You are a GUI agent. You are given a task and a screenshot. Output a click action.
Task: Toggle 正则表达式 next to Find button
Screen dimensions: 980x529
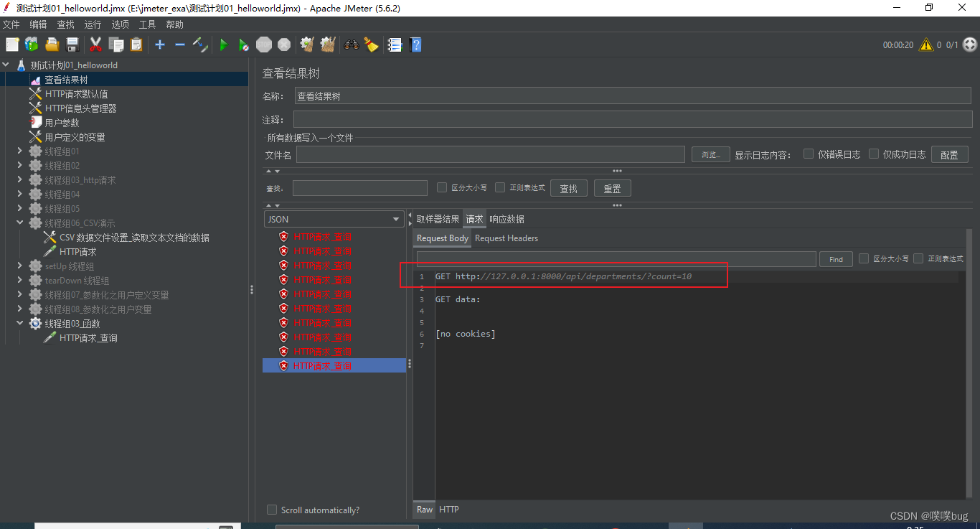click(918, 258)
